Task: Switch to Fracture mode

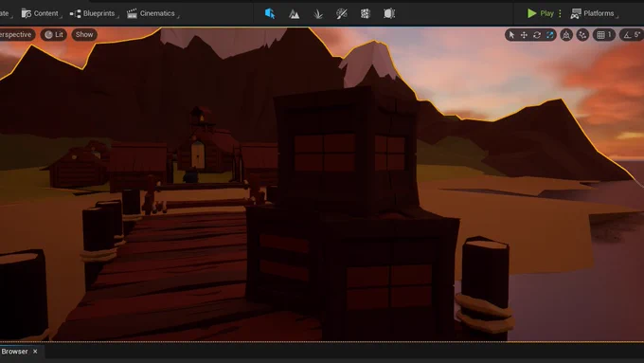Action: point(366,14)
